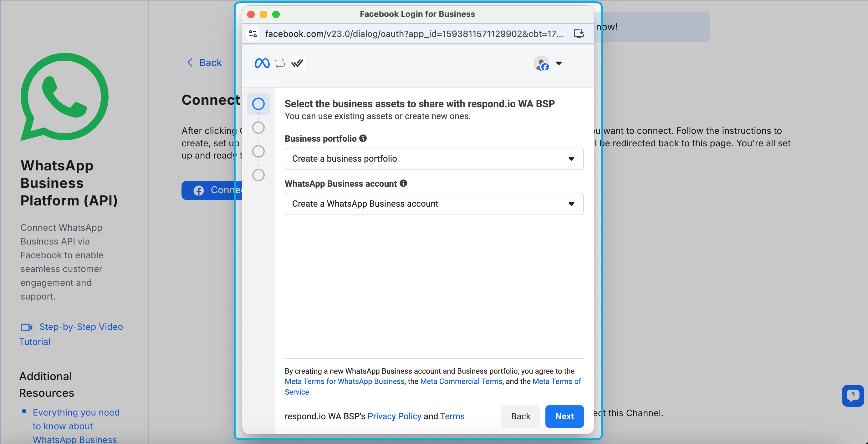Click the Back button in dialog

(520, 416)
